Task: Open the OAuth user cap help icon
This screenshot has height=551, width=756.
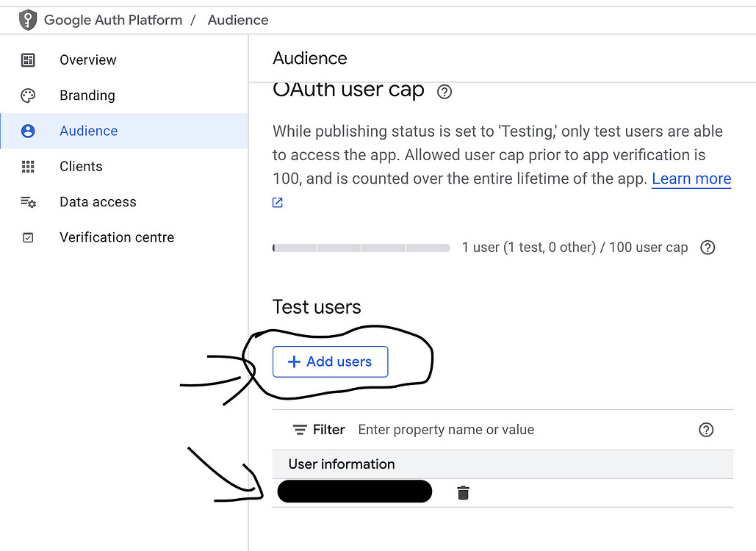Action: [444, 91]
